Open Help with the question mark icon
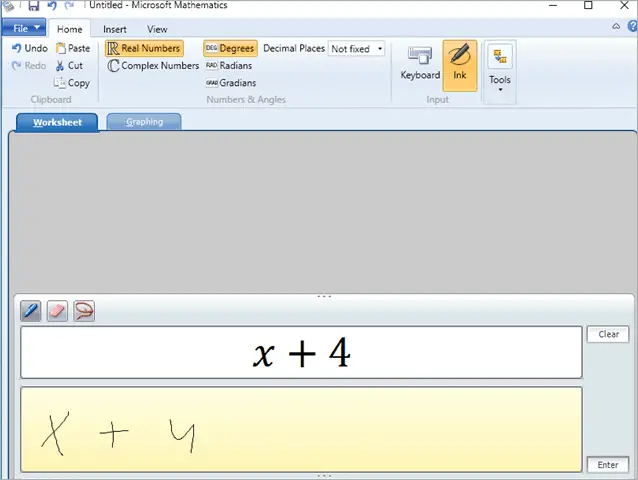The width and height of the screenshot is (638, 480). [x=633, y=26]
